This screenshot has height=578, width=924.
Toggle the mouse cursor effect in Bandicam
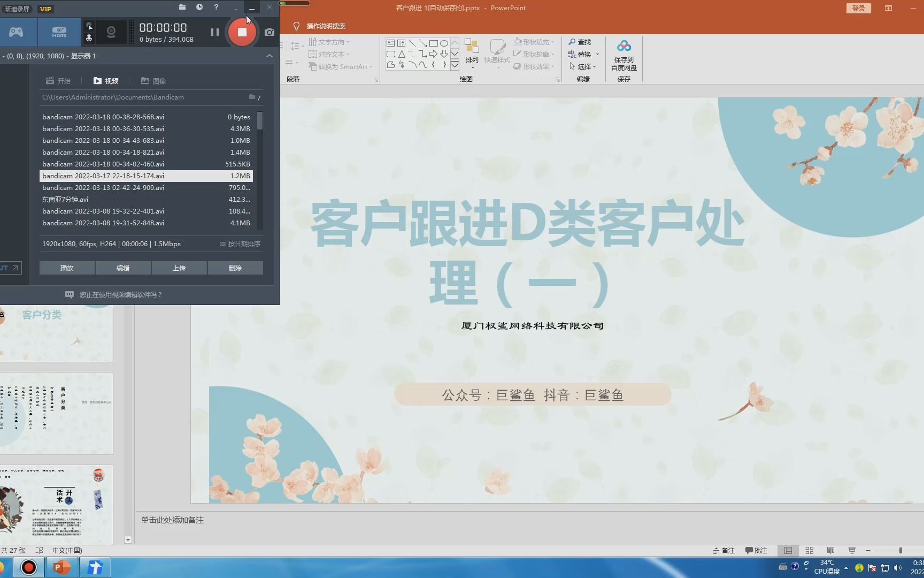point(89,26)
